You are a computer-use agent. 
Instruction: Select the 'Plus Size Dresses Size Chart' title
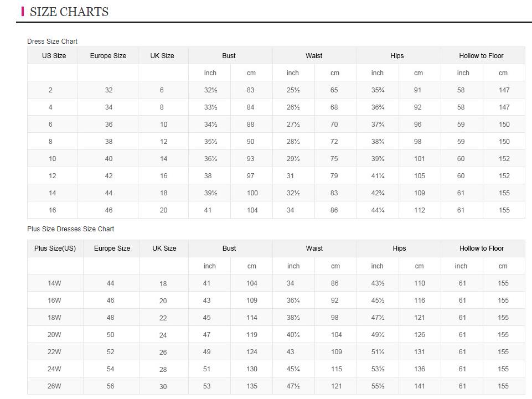[x=70, y=229]
